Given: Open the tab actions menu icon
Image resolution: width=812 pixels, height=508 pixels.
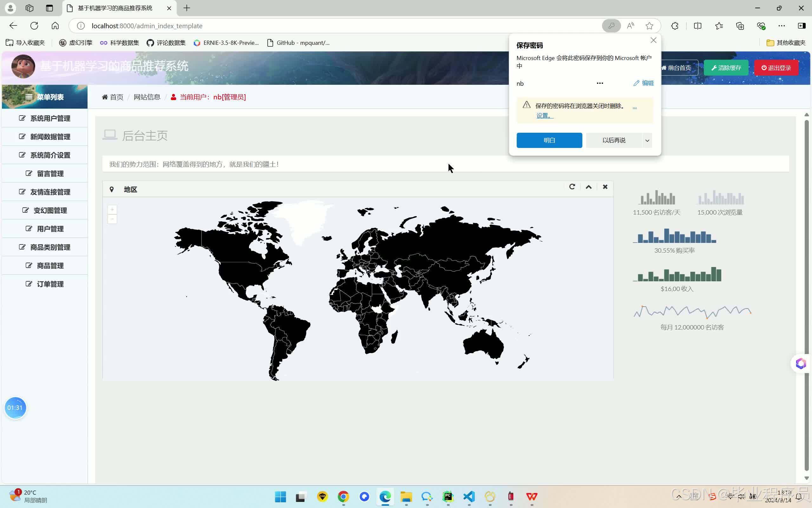Looking at the screenshot, I should [49, 8].
